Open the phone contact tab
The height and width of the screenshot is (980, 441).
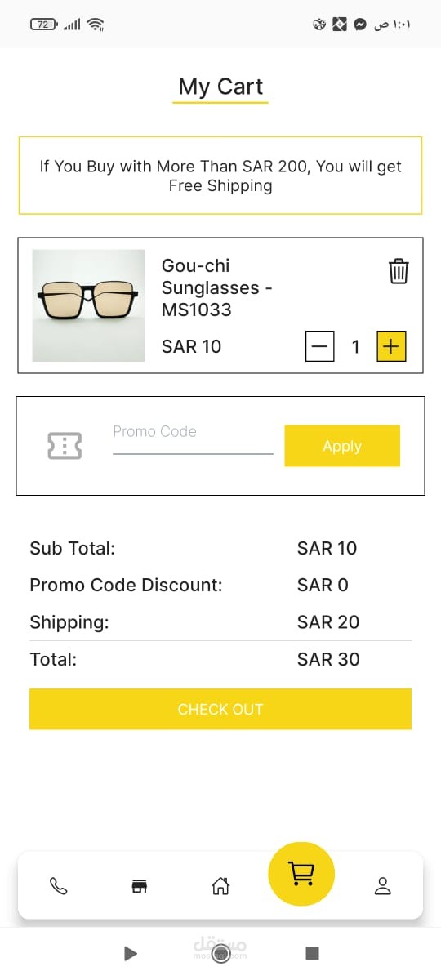coord(59,886)
